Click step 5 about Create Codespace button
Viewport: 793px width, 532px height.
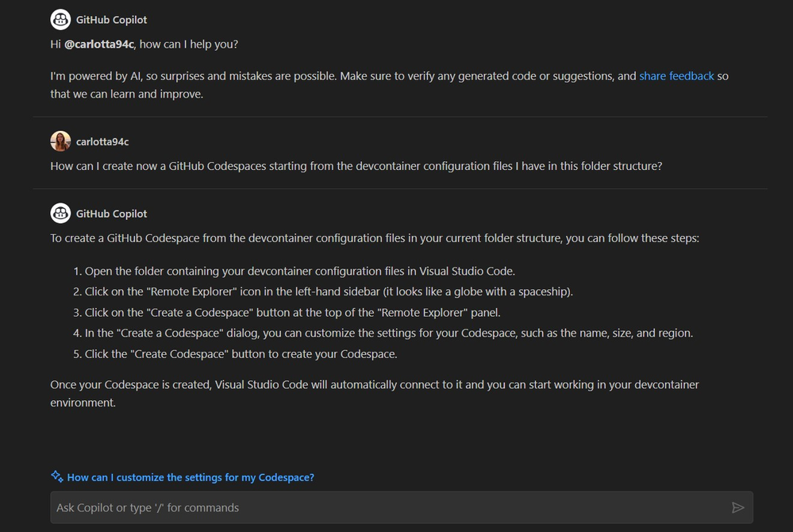(x=235, y=354)
